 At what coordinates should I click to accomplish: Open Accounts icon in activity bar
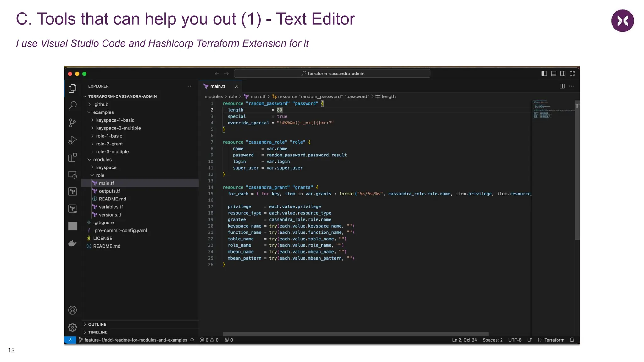[73, 310]
